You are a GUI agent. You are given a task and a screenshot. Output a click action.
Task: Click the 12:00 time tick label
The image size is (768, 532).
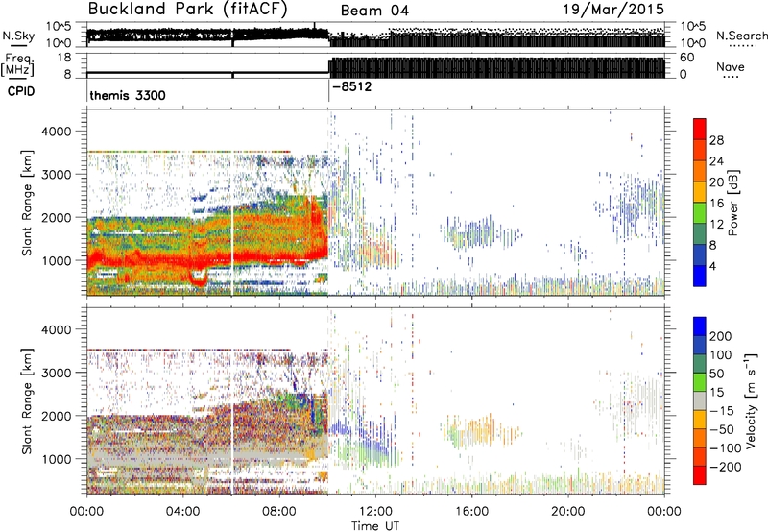(x=375, y=512)
